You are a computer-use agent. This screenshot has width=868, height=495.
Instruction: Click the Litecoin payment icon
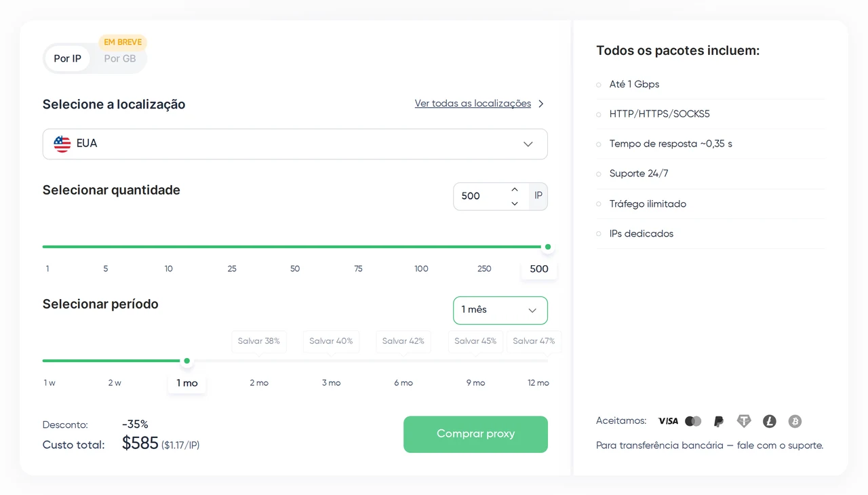770,422
